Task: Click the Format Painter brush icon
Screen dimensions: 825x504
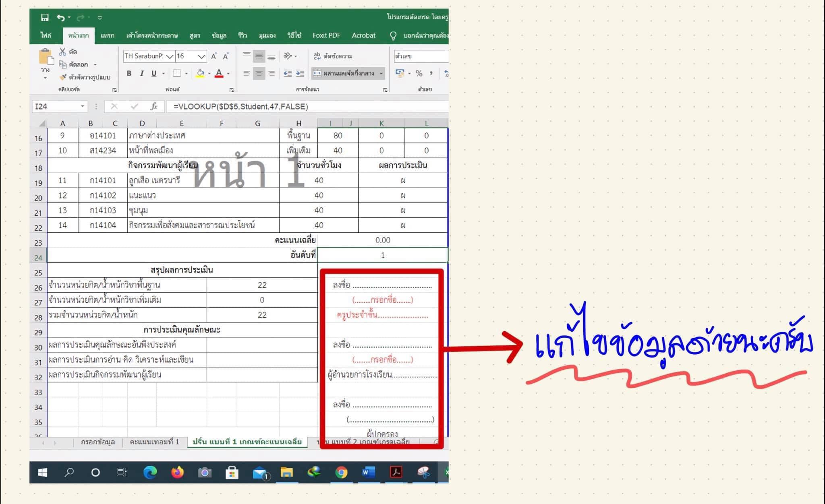Action: (63, 77)
